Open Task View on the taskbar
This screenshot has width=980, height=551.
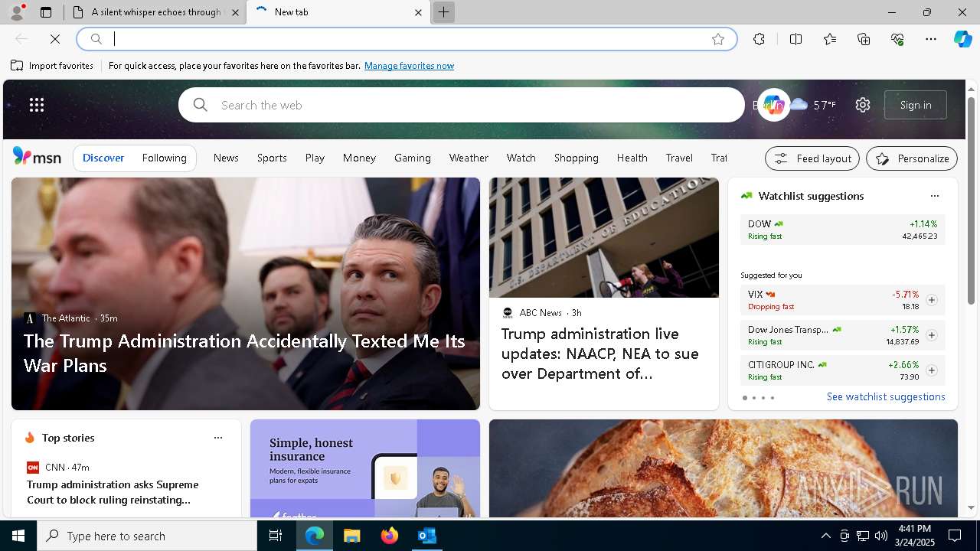[276, 536]
